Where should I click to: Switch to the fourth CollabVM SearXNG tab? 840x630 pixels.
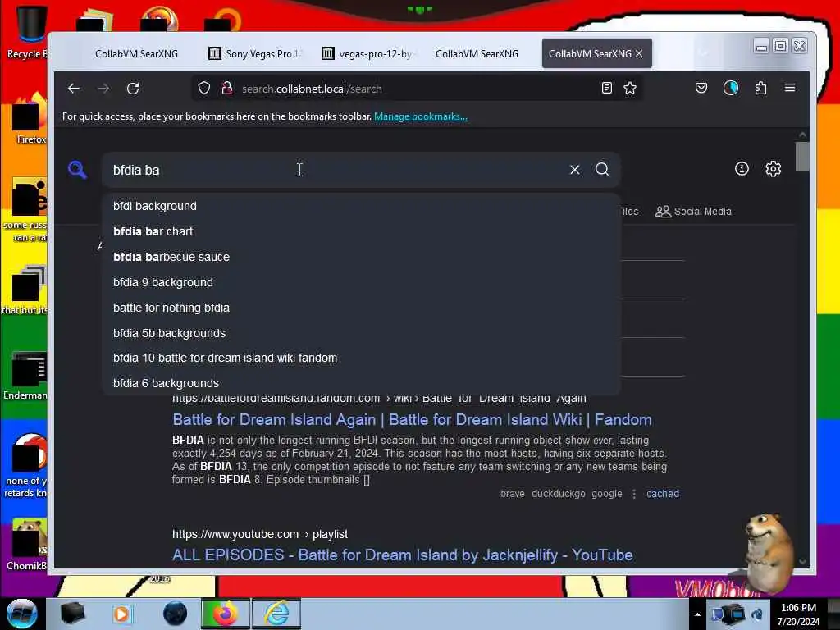[477, 53]
